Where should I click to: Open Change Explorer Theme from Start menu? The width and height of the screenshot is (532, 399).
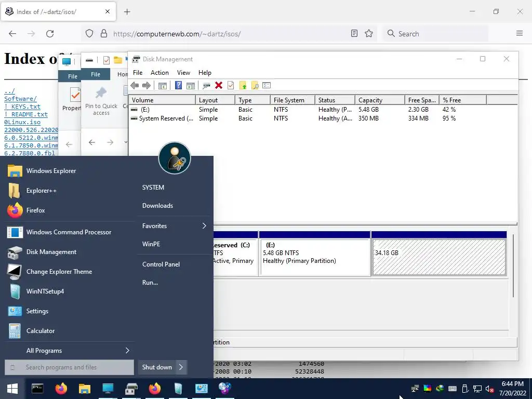point(69,271)
